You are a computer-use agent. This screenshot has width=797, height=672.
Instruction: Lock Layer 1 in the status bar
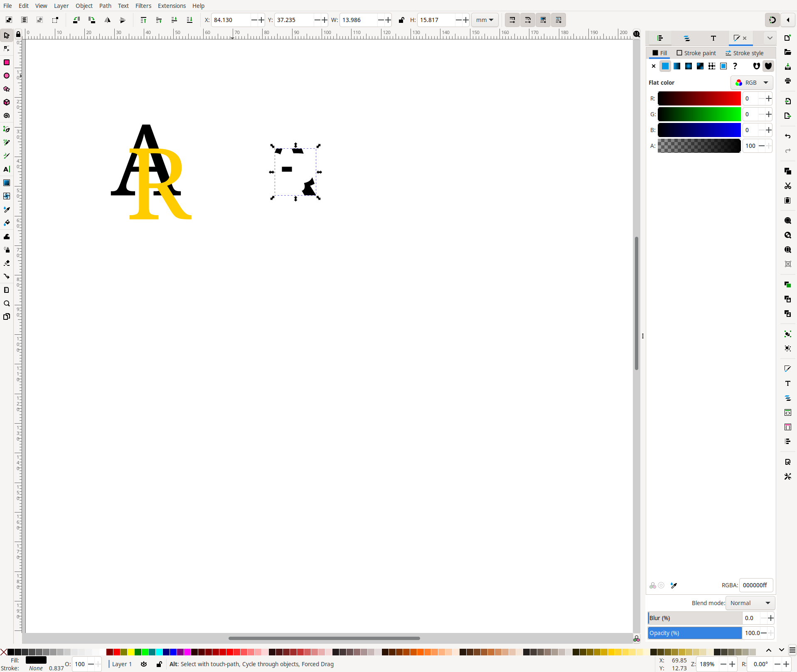[x=159, y=665]
